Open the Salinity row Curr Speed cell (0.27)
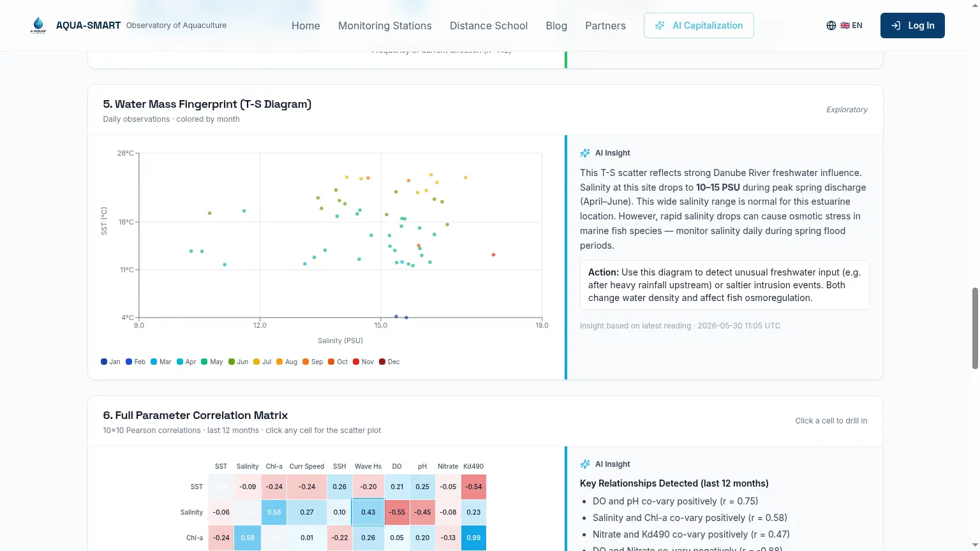Image resolution: width=980 pixels, height=551 pixels. 307,512
